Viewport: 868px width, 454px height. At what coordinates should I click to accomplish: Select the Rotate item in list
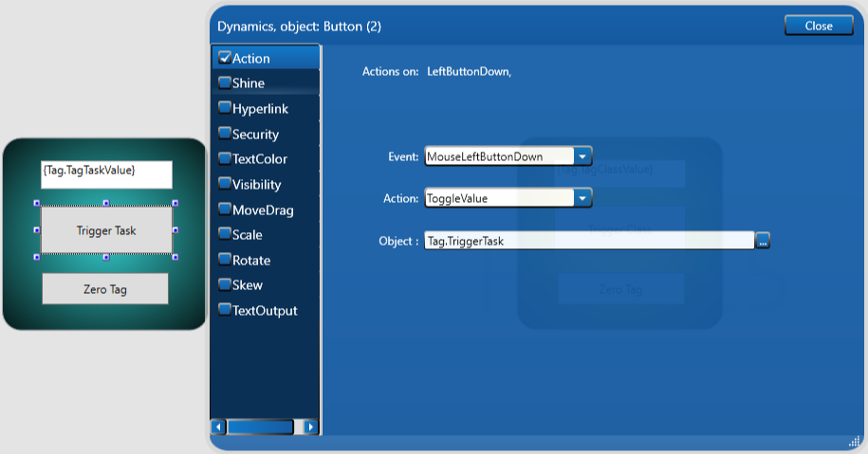(250, 260)
